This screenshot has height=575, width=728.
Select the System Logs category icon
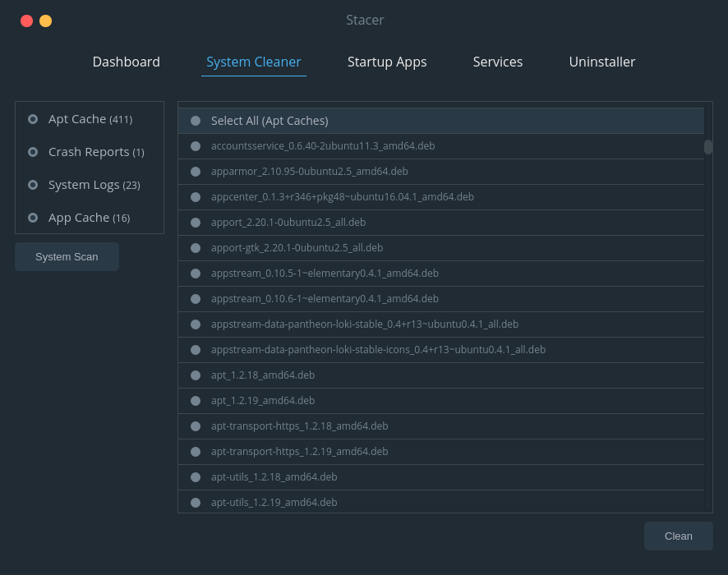tap(33, 185)
